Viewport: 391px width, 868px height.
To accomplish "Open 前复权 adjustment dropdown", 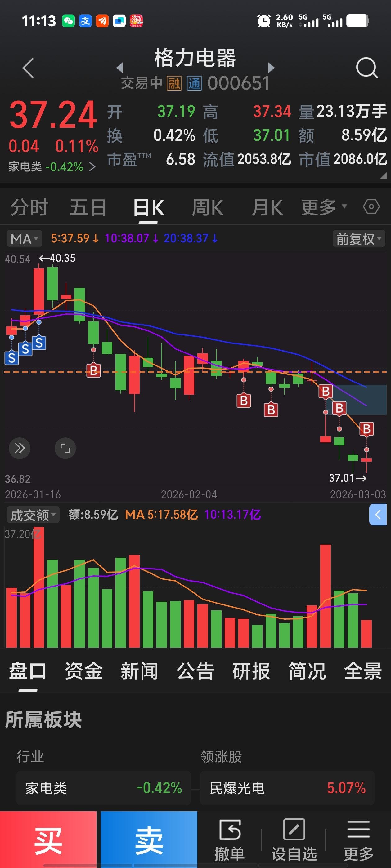I will tap(359, 239).
